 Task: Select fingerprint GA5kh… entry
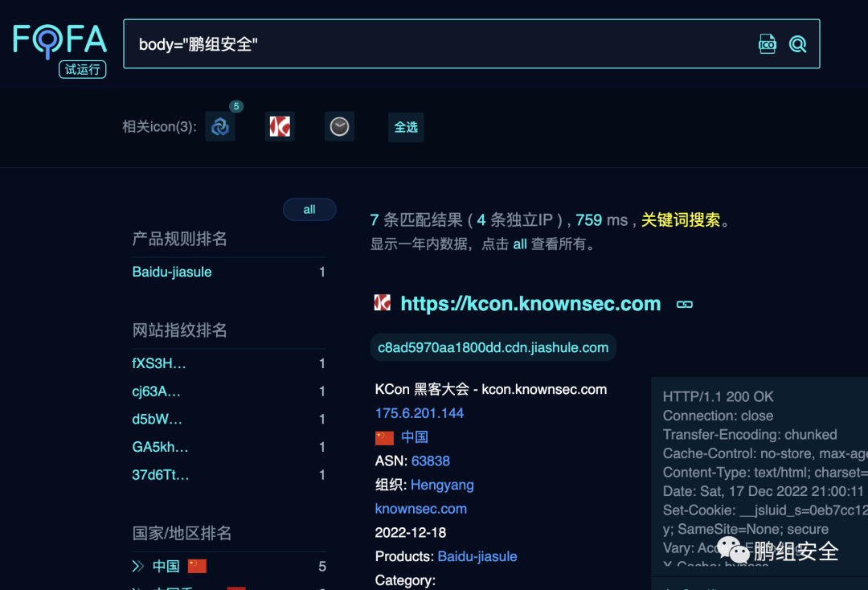(x=160, y=447)
